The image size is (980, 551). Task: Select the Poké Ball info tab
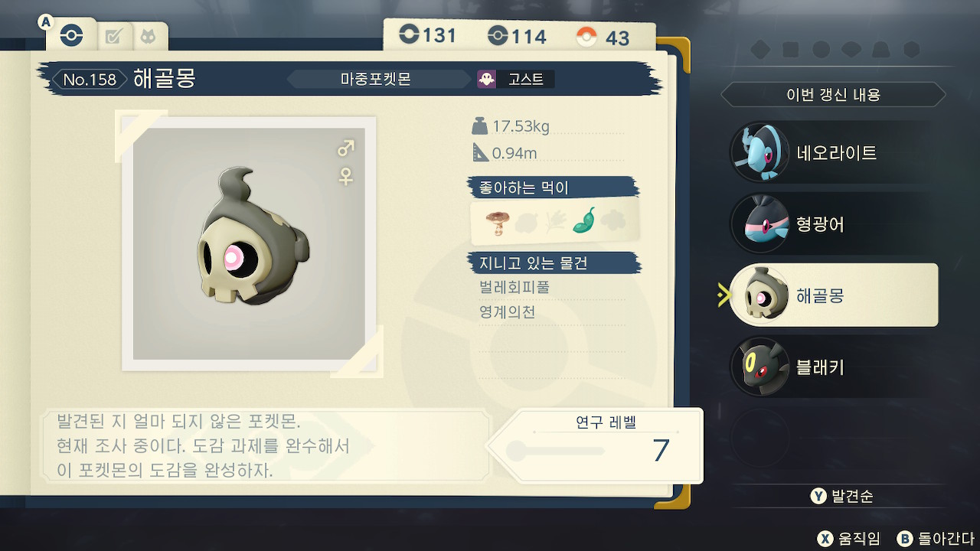click(71, 36)
